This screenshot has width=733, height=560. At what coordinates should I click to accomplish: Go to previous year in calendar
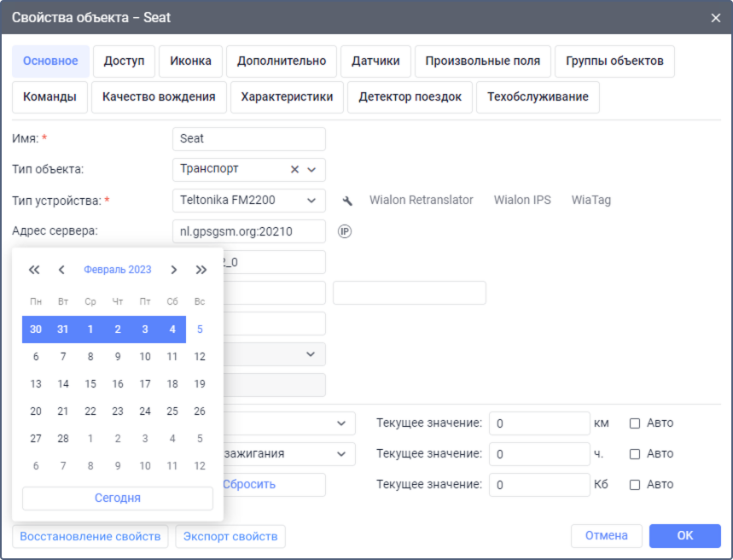click(34, 270)
